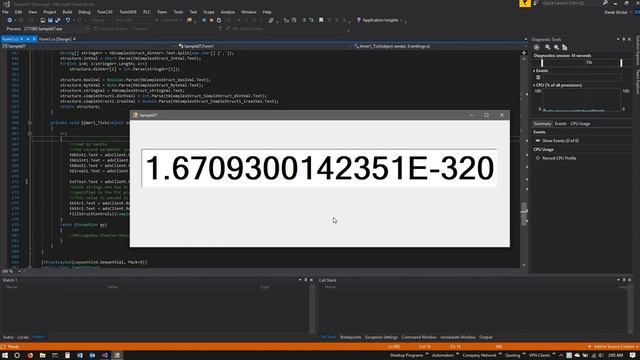Image resolution: width=640 pixels, height=360 pixels.
Task: Click the bookmark toolbar icon
Action: 321,20
